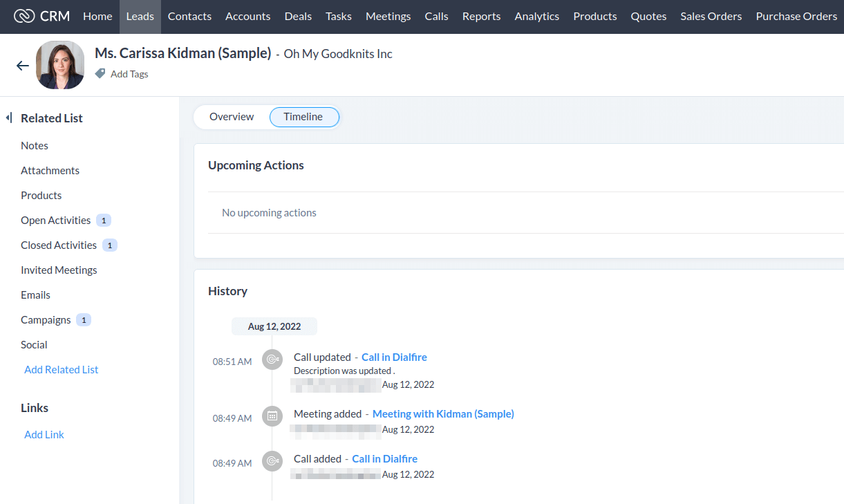The width and height of the screenshot is (844, 504).
Task: Click the 08:51 AM call updated icon
Action: tap(272, 359)
